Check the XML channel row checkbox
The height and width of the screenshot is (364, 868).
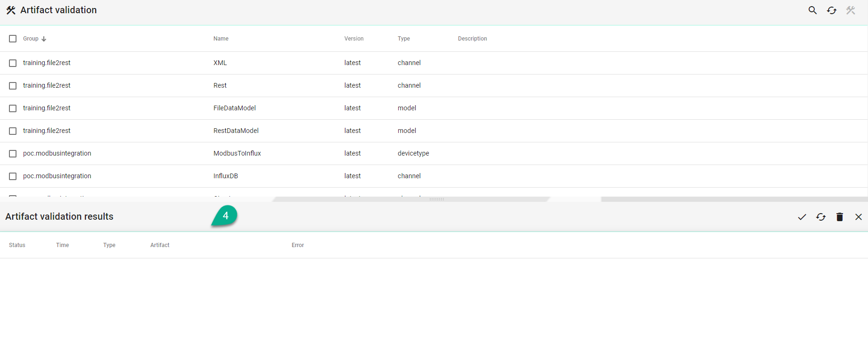(x=13, y=63)
